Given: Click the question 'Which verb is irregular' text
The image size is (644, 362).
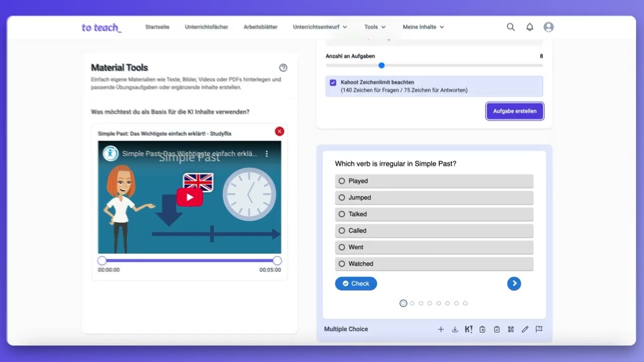Looking at the screenshot, I should pos(395,164).
